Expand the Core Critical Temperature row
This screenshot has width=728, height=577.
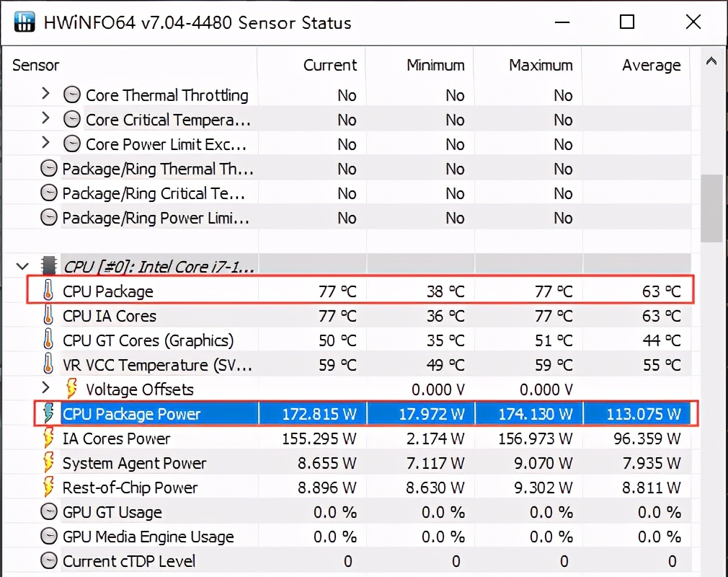point(45,119)
